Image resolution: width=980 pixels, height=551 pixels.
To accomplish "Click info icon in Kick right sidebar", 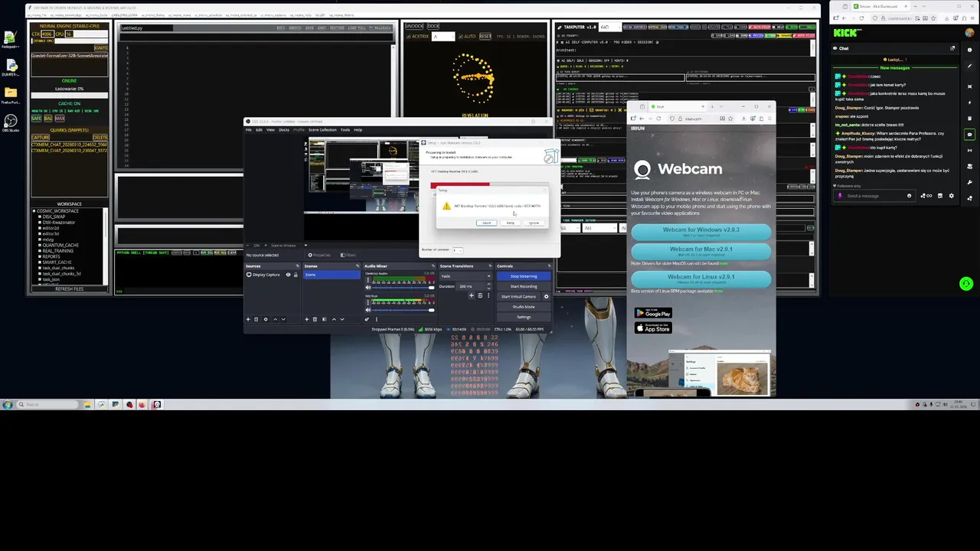I will click(969, 50).
